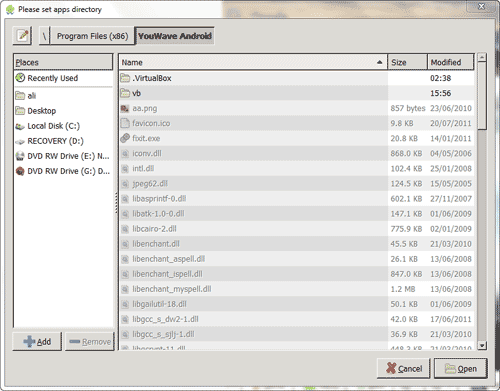Select libgcc_s_sjlj-1.dll file
Image resolution: width=500 pixels, height=391 pixels.
click(296, 334)
